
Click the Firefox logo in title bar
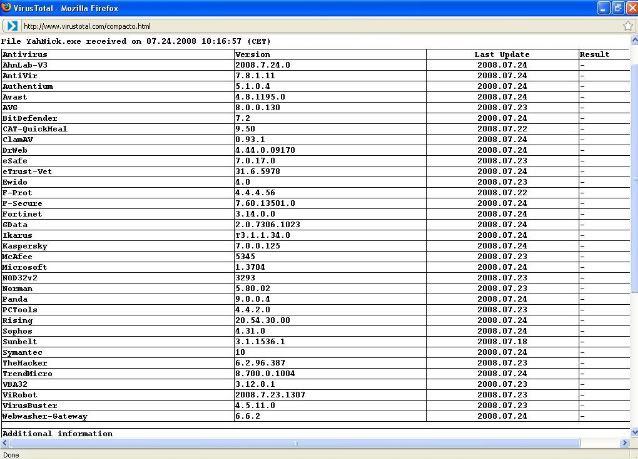(6, 7)
